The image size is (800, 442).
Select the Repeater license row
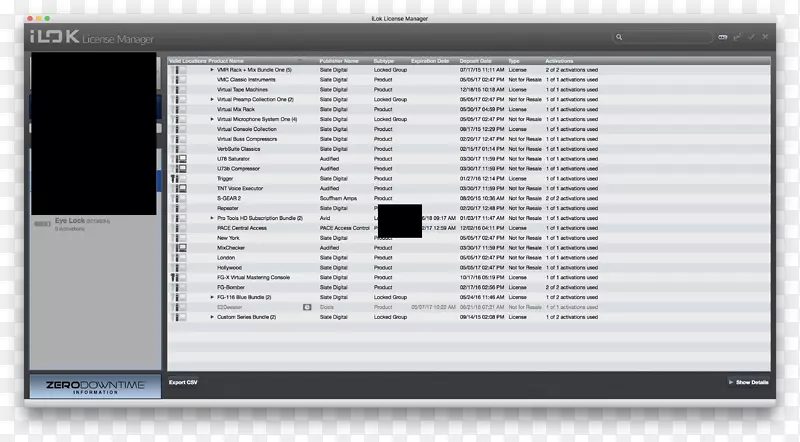click(468, 208)
